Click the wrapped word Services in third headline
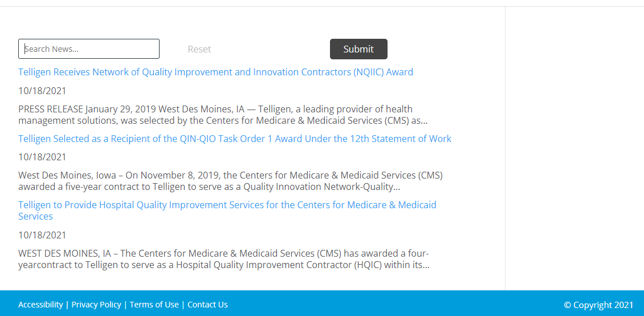This screenshot has height=316, width=644. coord(36,216)
